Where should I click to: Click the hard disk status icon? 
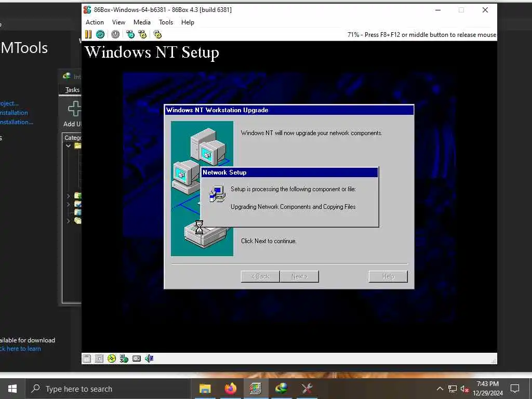pyautogui.click(x=137, y=358)
